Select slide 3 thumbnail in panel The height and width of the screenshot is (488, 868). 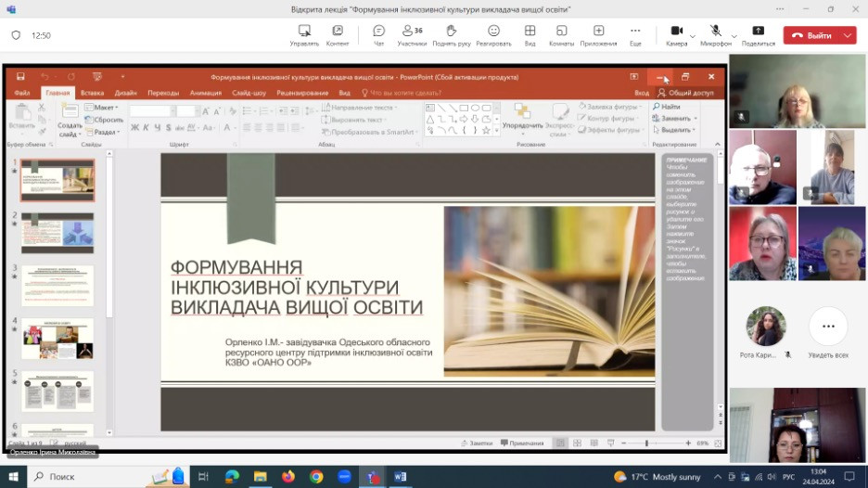(57, 285)
